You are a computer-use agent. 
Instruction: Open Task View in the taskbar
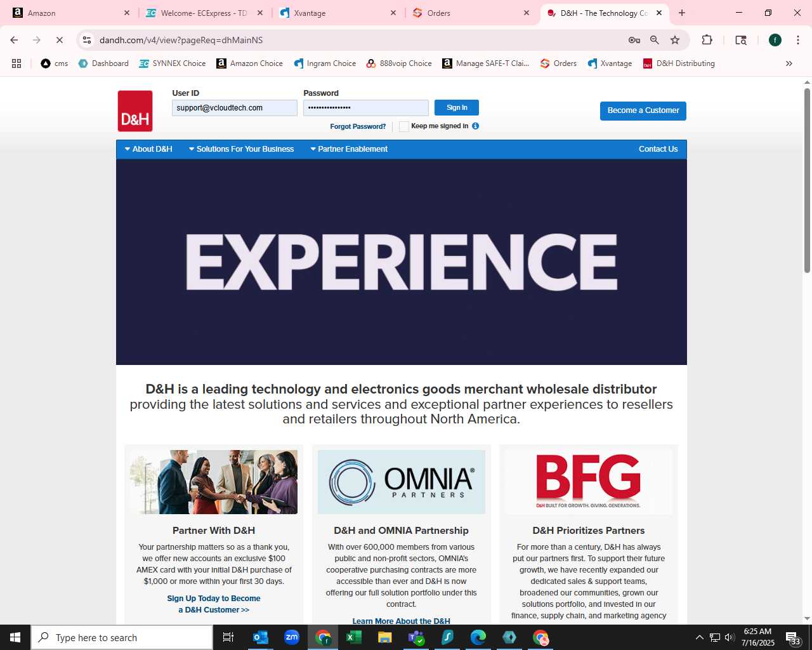[x=228, y=637]
